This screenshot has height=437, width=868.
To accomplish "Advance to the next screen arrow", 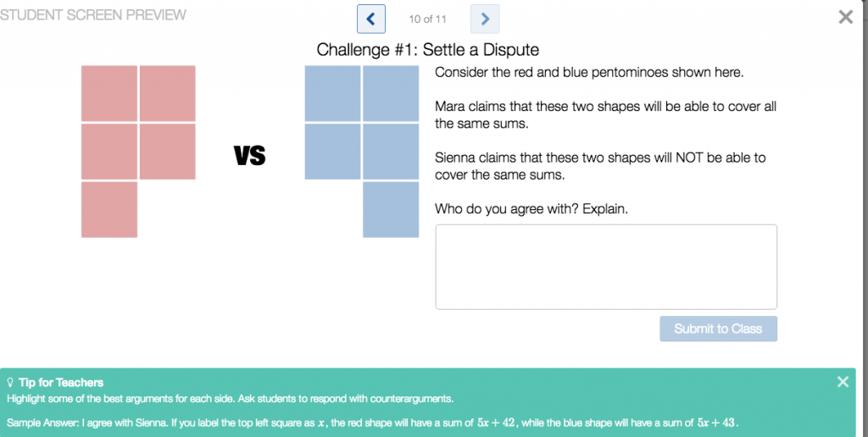I will pos(485,19).
